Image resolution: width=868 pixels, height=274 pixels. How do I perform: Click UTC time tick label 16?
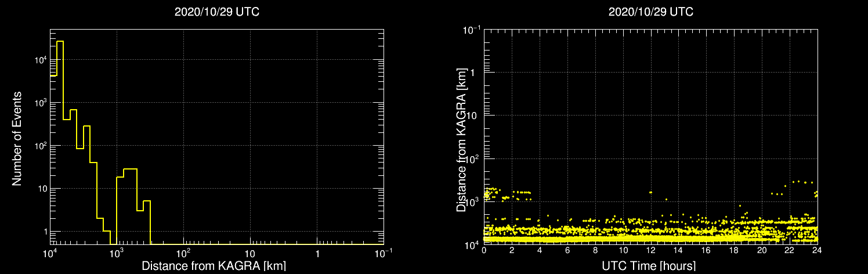(x=706, y=251)
